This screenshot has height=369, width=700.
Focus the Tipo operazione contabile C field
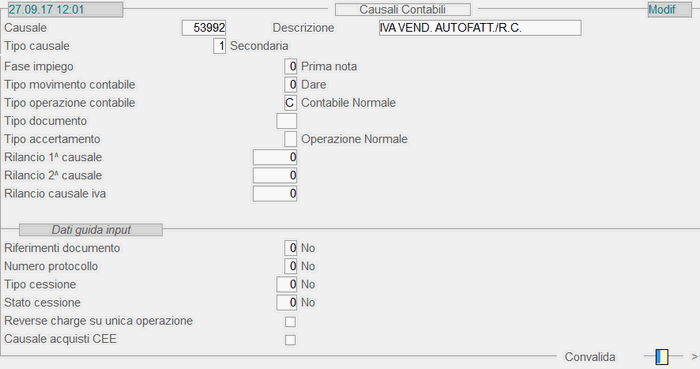coord(291,103)
